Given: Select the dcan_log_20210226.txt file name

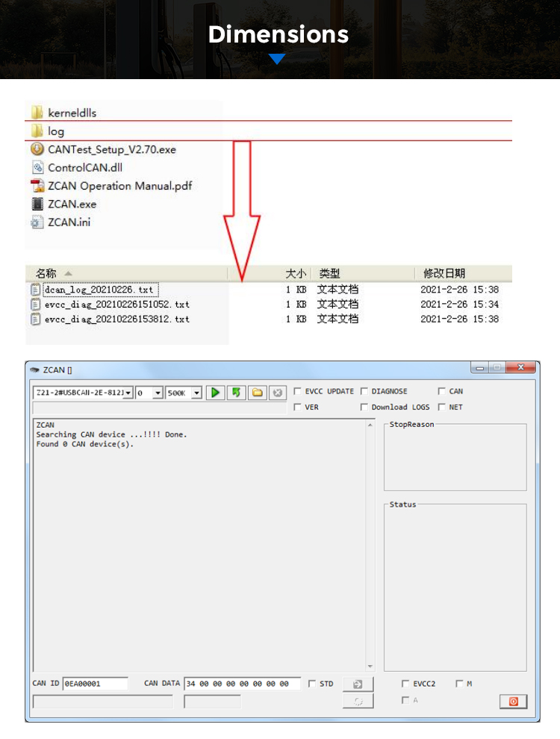Looking at the screenshot, I should point(99,290).
